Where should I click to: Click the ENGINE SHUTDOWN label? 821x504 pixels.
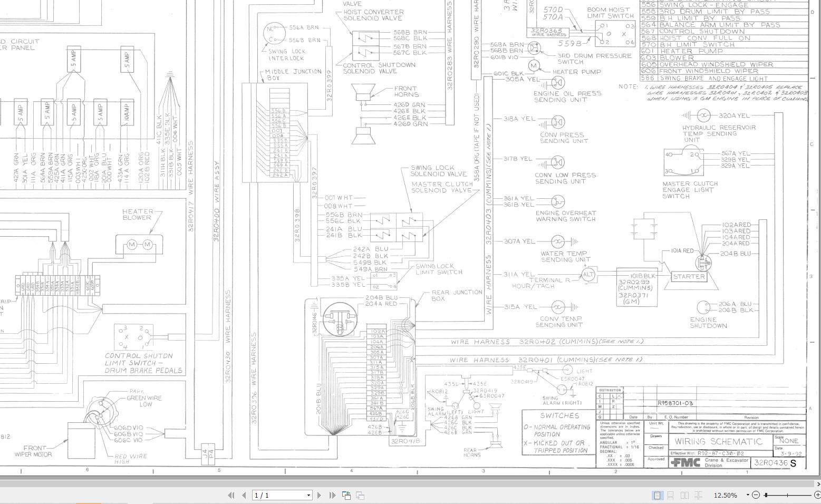click(708, 323)
